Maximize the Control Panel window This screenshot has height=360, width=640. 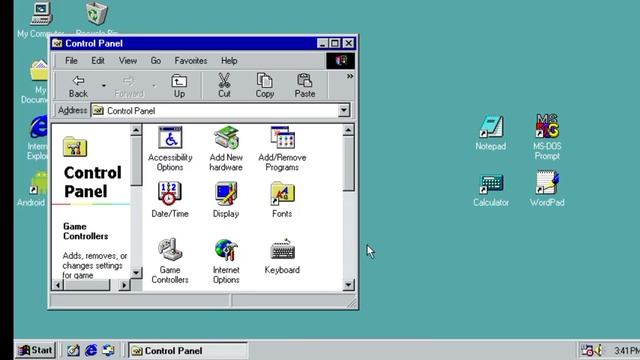pyautogui.click(x=335, y=43)
